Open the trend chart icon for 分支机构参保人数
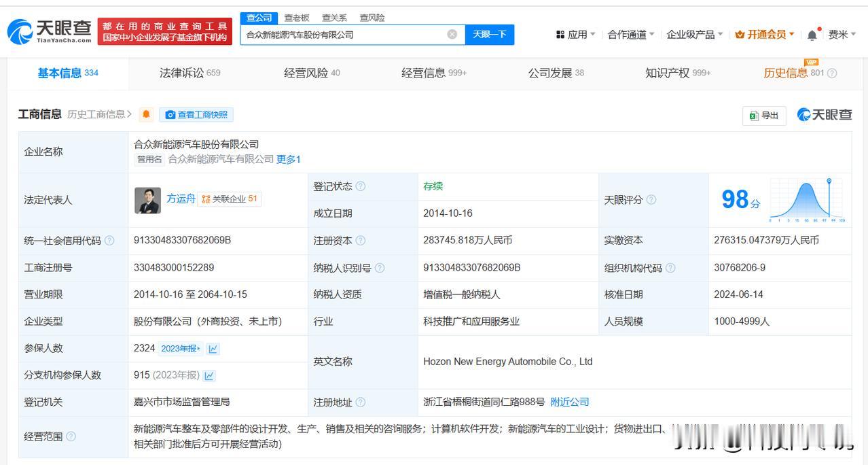Image resolution: width=868 pixels, height=465 pixels. 209,375
